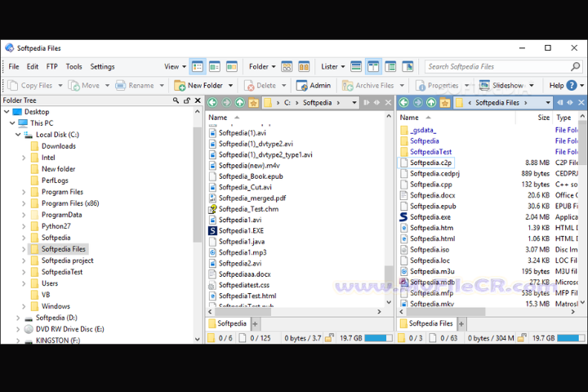
Task: Click left pane disk usage bar
Action: (x=378, y=338)
